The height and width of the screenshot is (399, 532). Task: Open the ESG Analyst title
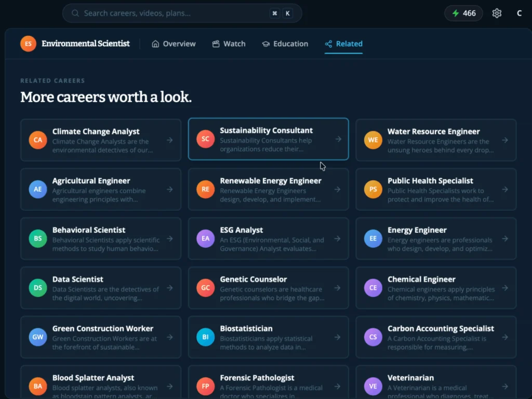[241, 230]
